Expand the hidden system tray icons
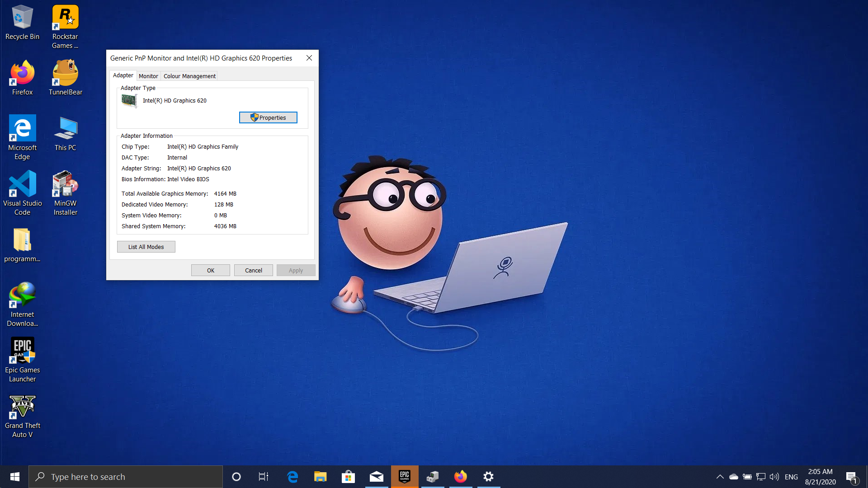Viewport: 868px width, 488px height. (720, 477)
